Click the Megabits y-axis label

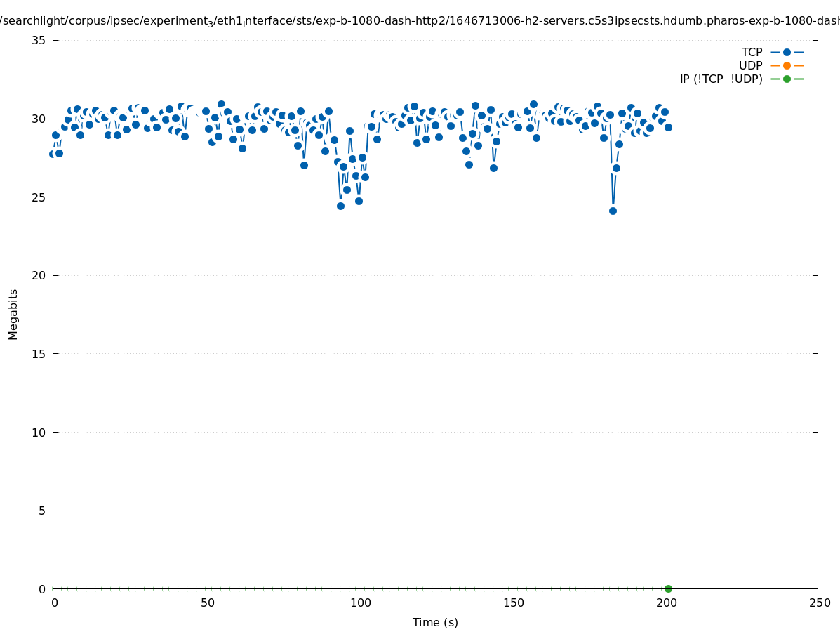point(13,314)
